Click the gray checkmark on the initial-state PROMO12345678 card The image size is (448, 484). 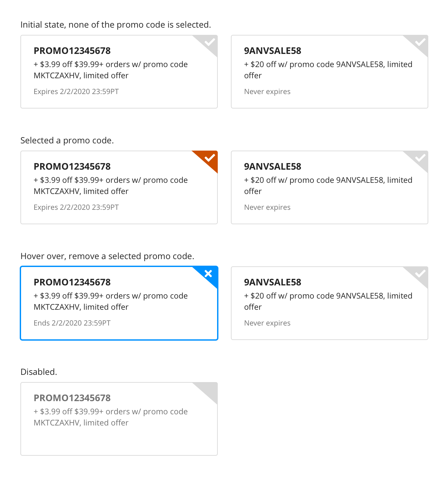pyautogui.click(x=210, y=42)
